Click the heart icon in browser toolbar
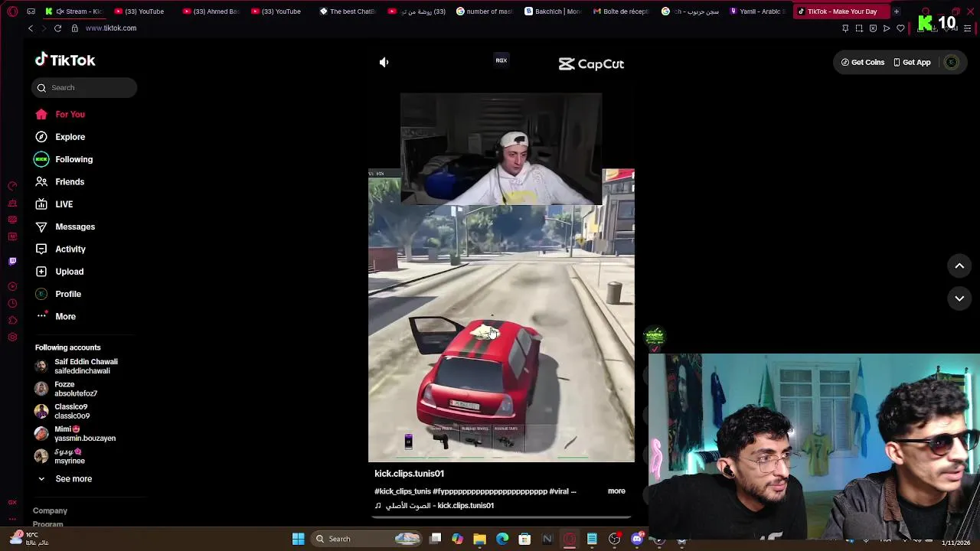The height and width of the screenshot is (551, 980). [900, 28]
